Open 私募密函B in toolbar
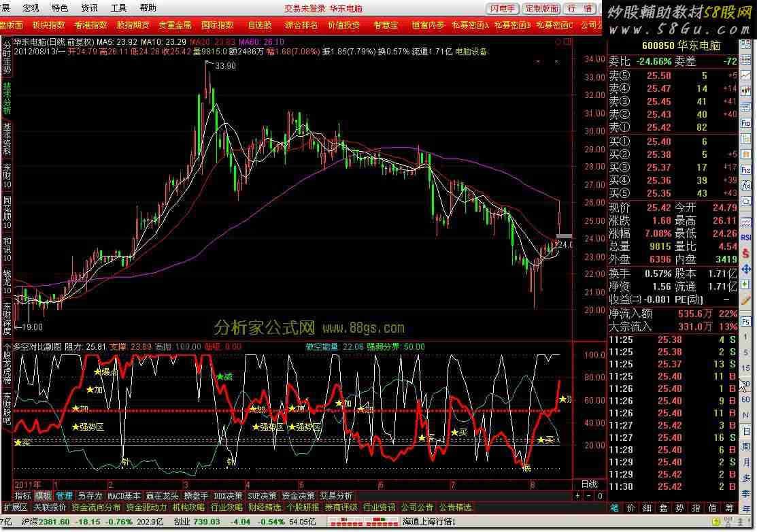The width and height of the screenshot is (757, 532). [512, 25]
